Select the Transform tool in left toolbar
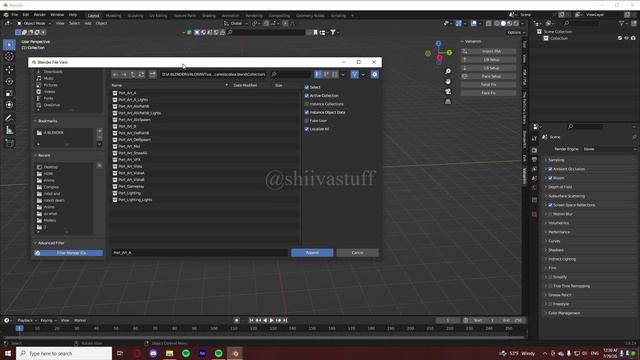Screen dimensions: 640x360 (9, 105)
